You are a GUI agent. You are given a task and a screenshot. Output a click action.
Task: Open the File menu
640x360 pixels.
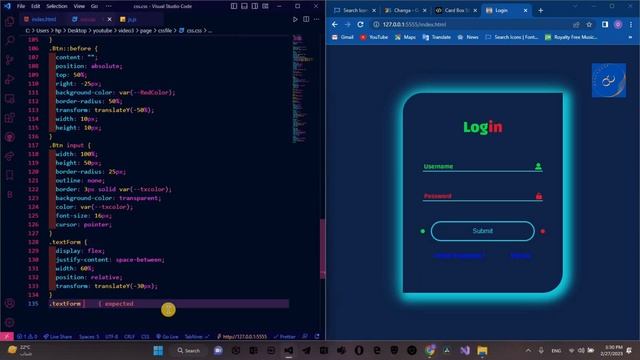[x=21, y=6]
